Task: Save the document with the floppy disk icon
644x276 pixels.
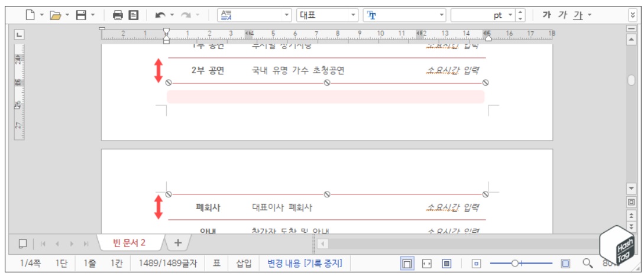Action: [82, 15]
